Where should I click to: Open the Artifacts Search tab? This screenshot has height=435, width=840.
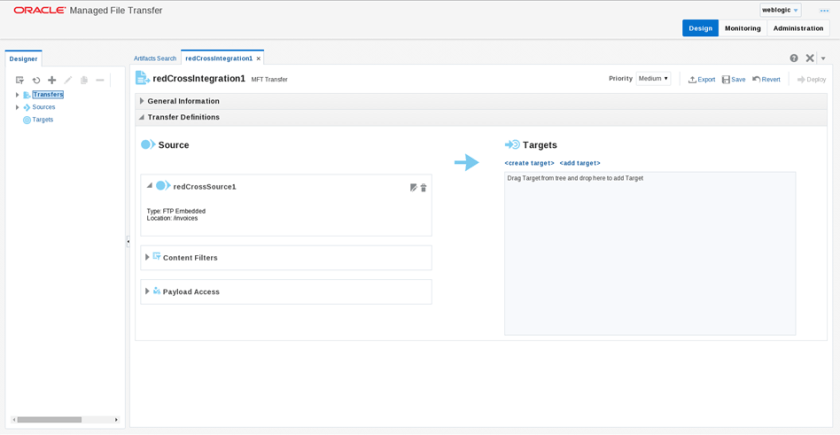[x=155, y=59]
